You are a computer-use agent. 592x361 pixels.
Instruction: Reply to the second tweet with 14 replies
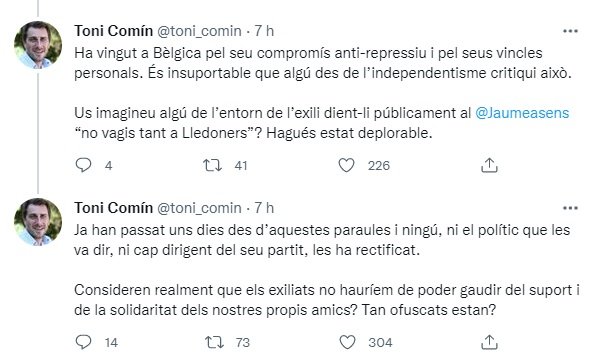[x=83, y=342]
